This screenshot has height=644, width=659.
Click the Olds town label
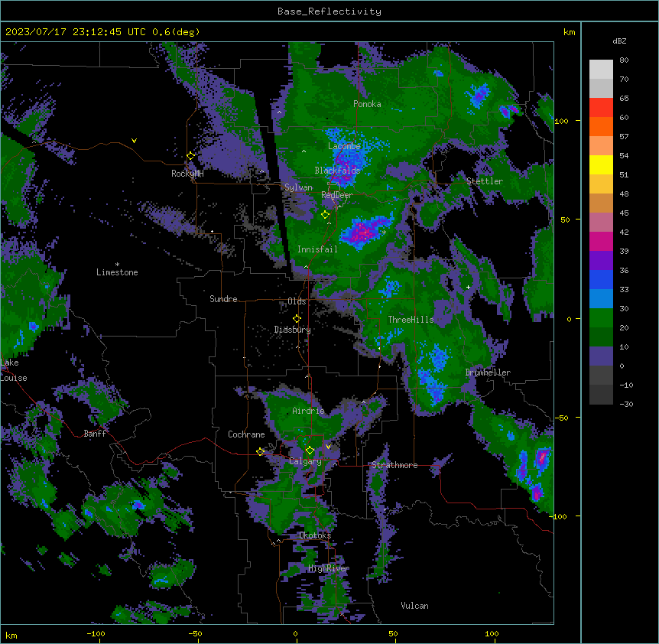click(x=297, y=301)
